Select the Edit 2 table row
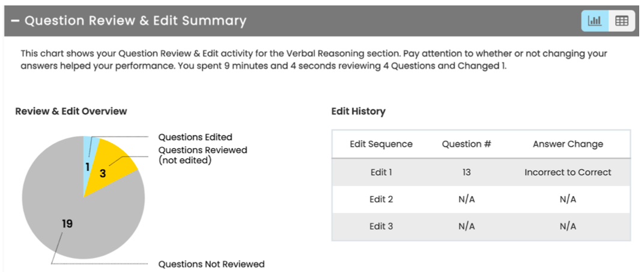The height and width of the screenshot is (272, 644). [x=381, y=199]
